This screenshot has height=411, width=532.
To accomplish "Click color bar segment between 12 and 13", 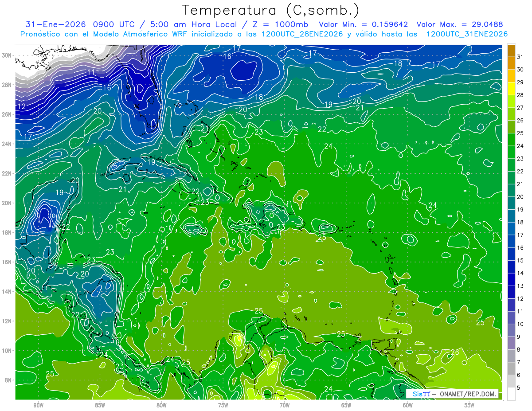I will (511, 293).
